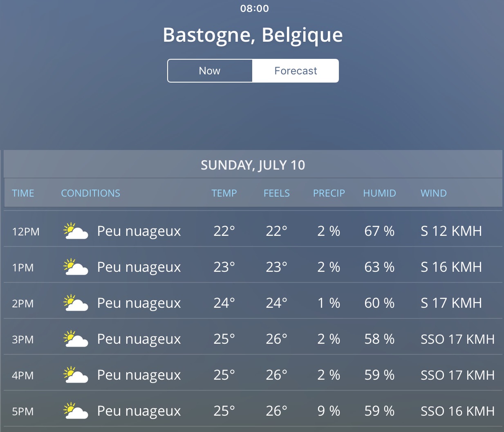Click the partly cloudy icon for 2PM
Viewport: 504px width, 432px height.
pos(76,303)
